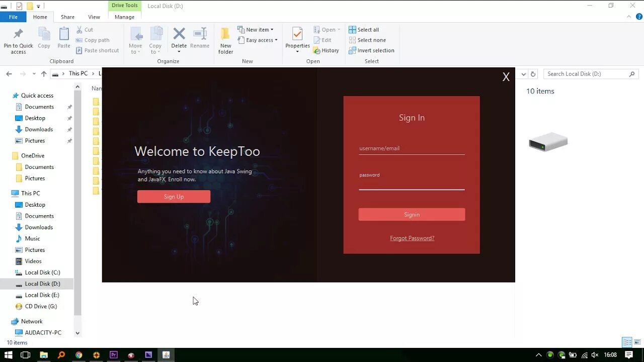Switch to the View tab

94,17
